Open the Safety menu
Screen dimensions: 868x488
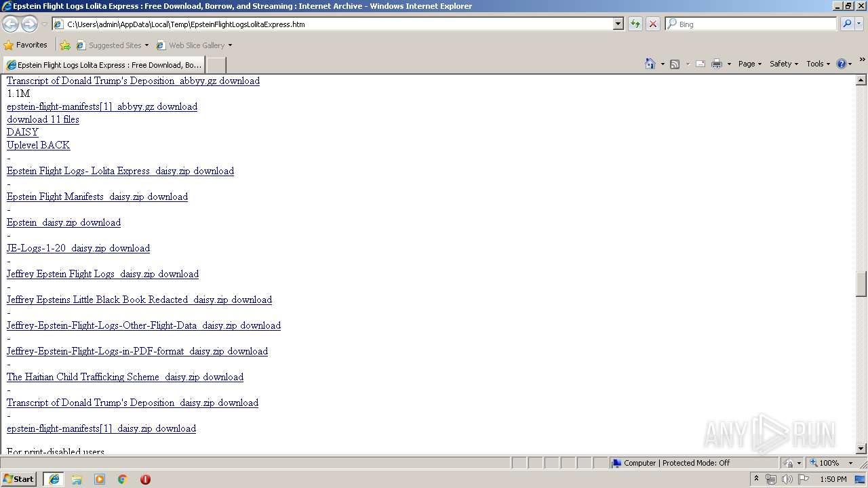click(783, 64)
